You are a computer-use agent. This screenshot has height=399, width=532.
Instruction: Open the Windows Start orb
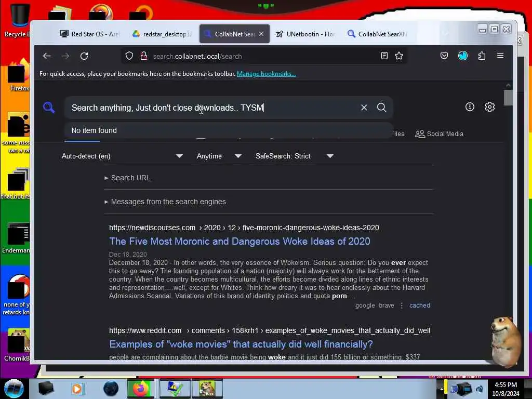(14, 389)
